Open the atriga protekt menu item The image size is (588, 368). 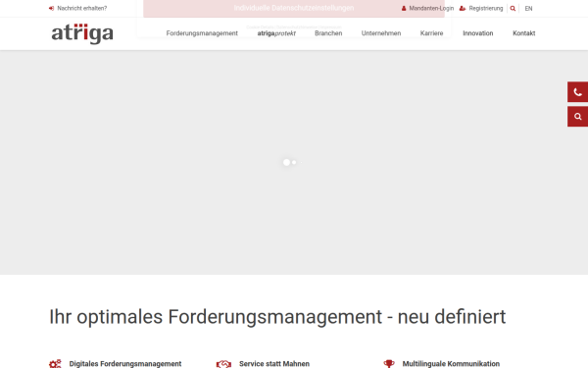(x=276, y=33)
